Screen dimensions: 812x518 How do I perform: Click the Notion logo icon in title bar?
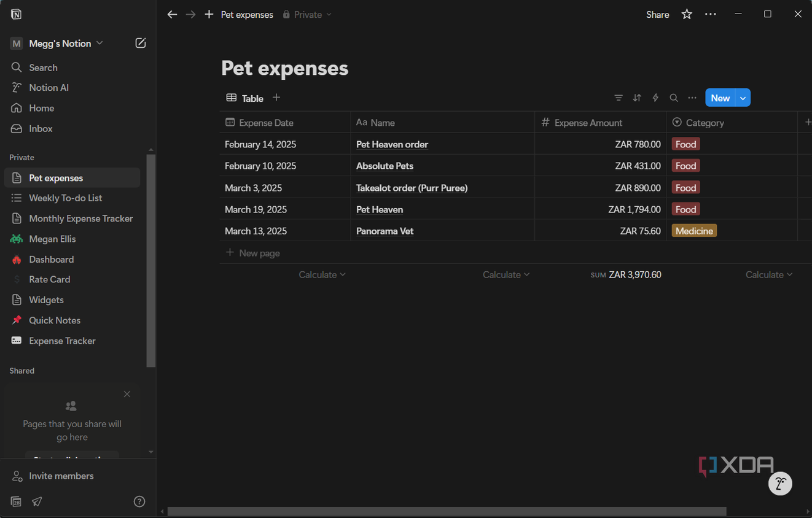pyautogui.click(x=16, y=14)
